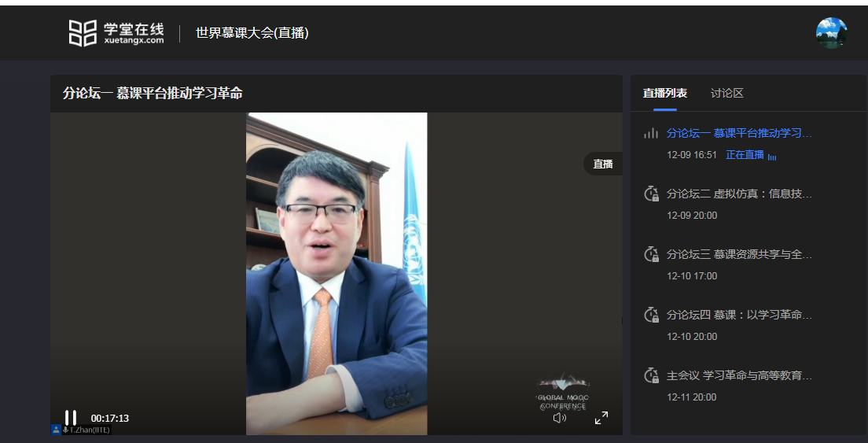Mute the video with speaker icon
The height and width of the screenshot is (443, 868).
pyautogui.click(x=559, y=418)
